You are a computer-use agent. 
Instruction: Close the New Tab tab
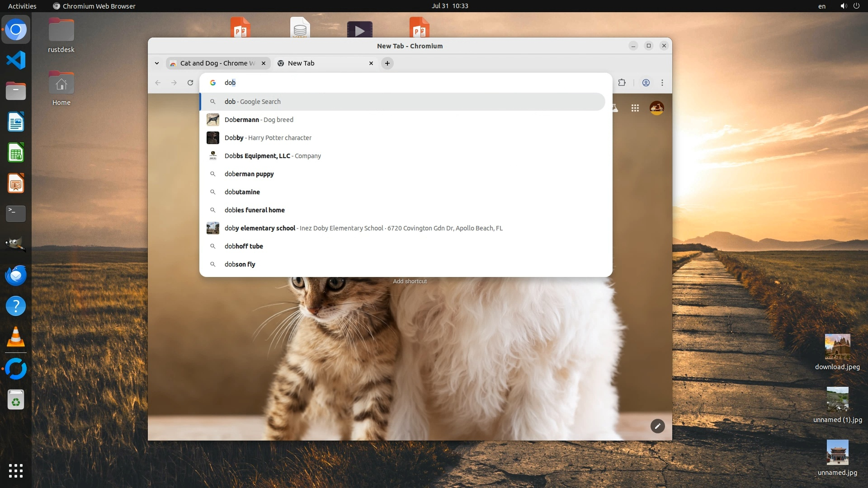[x=371, y=63]
